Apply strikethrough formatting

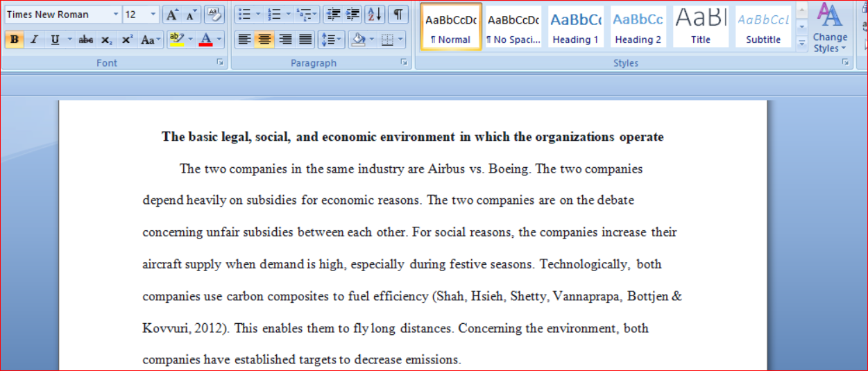86,40
